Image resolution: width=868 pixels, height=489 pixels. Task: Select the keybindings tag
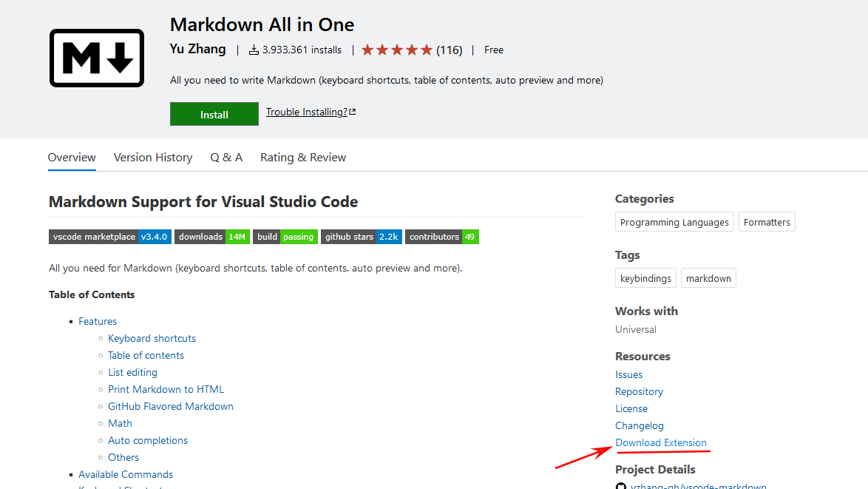[x=645, y=277]
